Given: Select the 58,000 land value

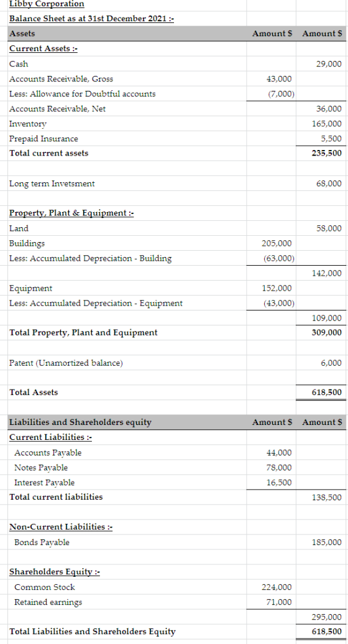Looking at the screenshot, I should [329, 229].
